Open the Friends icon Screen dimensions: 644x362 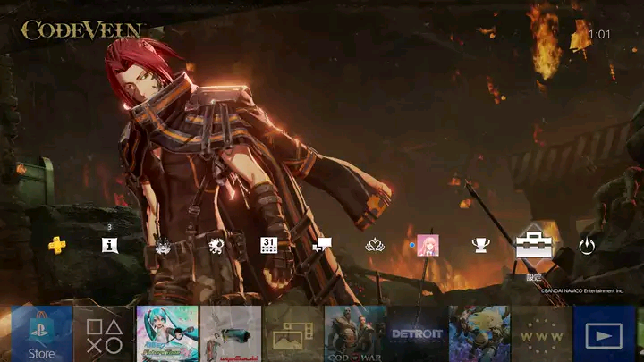[163, 246]
